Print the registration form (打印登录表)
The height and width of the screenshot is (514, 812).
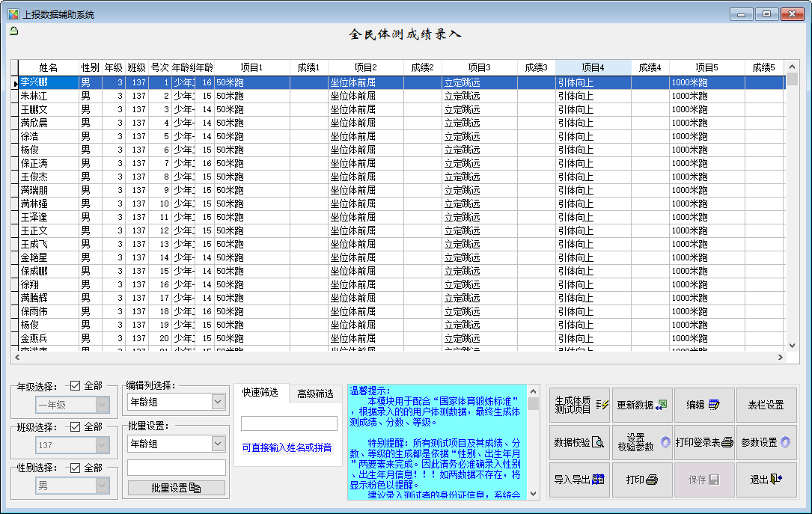(704, 443)
